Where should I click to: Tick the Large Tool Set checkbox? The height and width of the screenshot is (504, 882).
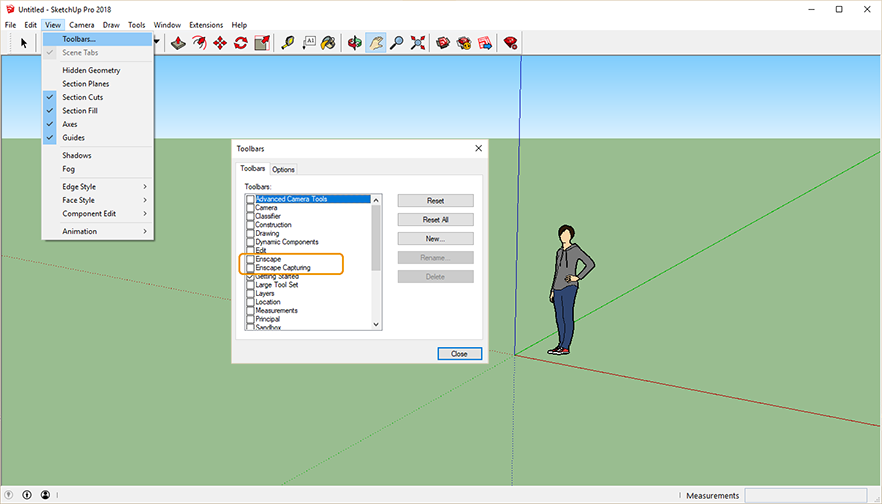click(250, 285)
